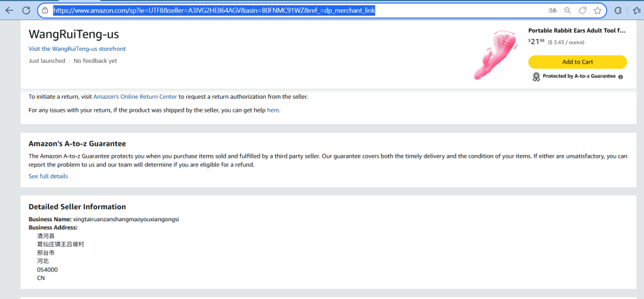This screenshot has width=644, height=299.
Task: Click the translate page icon
Action: coord(552,11)
